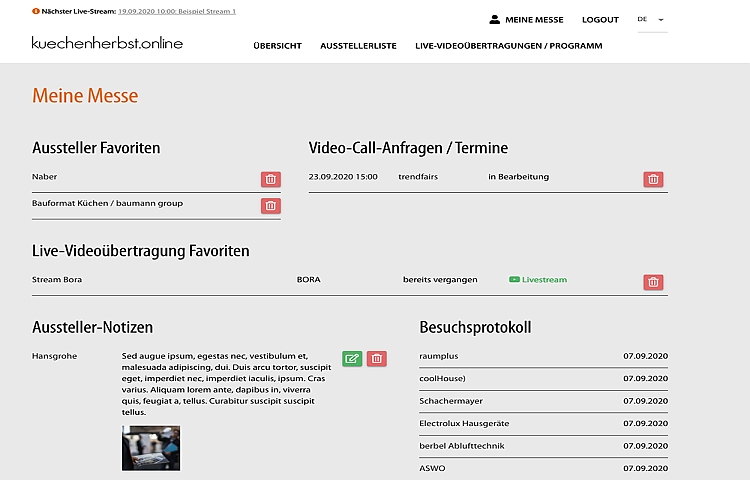The image size is (750, 480).
Task: Open the Übersicht menu item
Action: (x=277, y=46)
